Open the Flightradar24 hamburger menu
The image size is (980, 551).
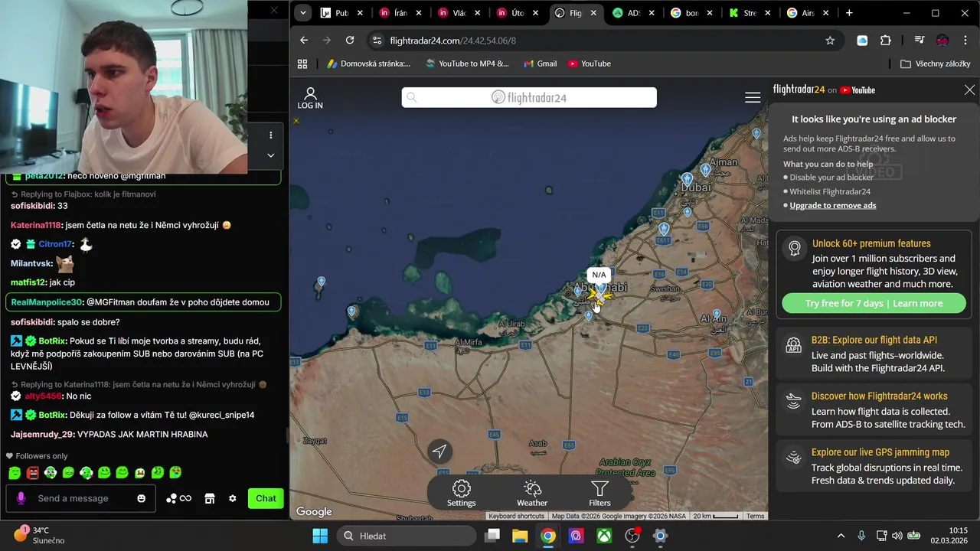753,97
